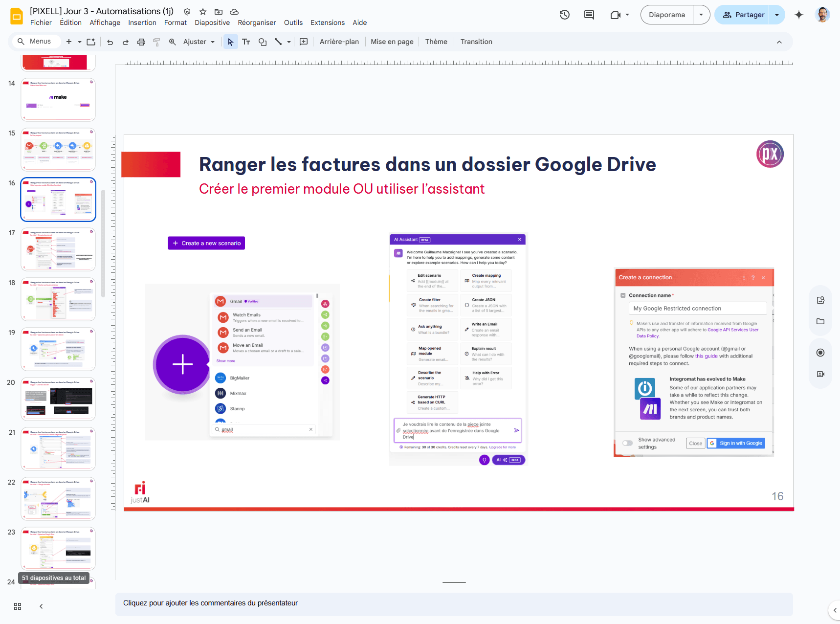
Task: Open the security shield icon beside title
Action: click(187, 12)
